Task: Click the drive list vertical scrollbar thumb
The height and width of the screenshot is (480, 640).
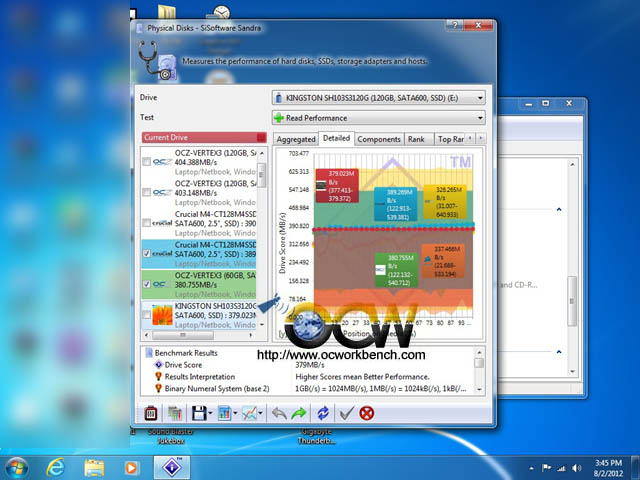Action: (262, 175)
